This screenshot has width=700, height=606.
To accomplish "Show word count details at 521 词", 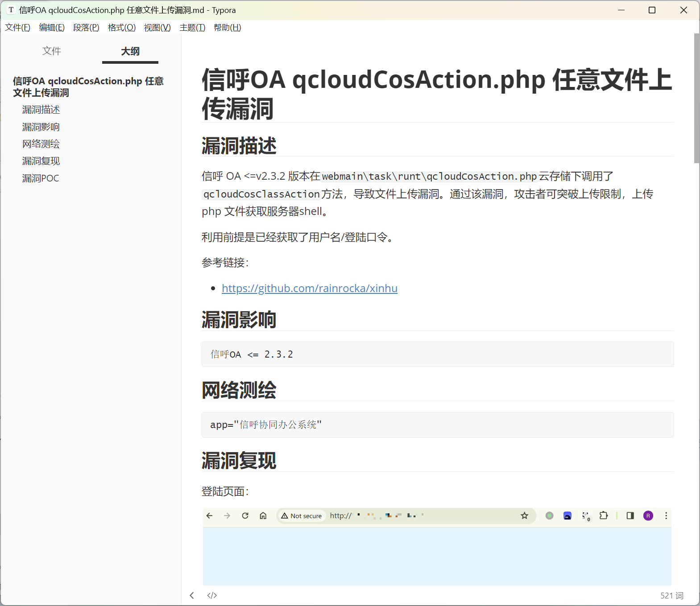I will [672, 595].
